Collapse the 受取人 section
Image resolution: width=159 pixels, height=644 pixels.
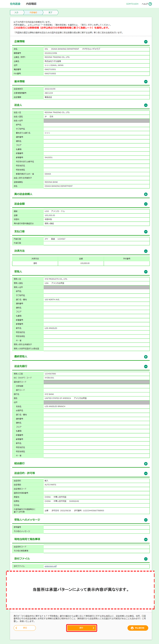coord(146,272)
